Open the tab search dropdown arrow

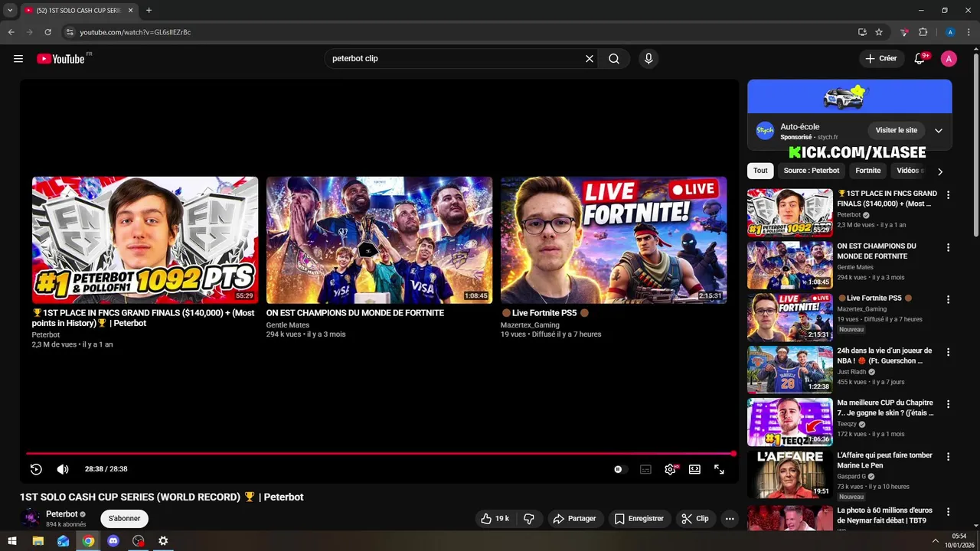(x=10, y=11)
